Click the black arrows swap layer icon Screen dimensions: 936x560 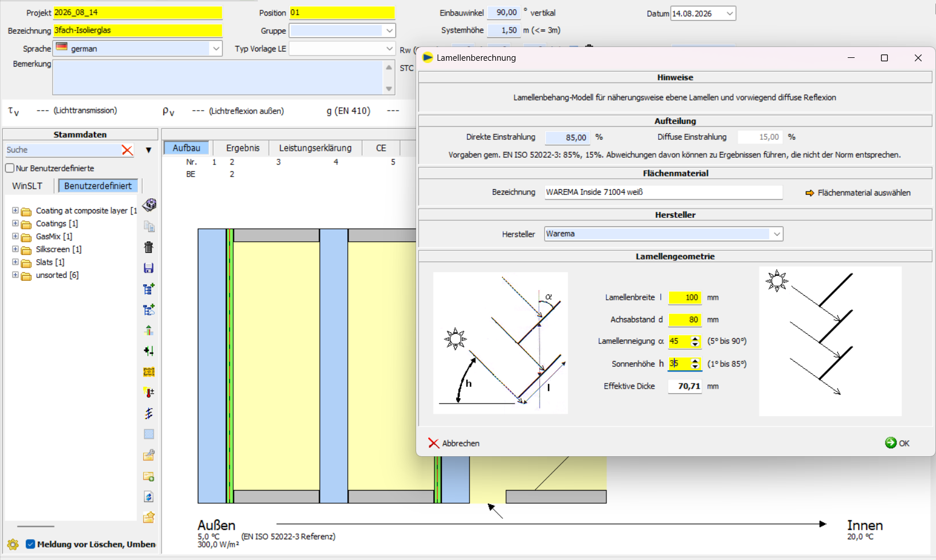tap(149, 351)
